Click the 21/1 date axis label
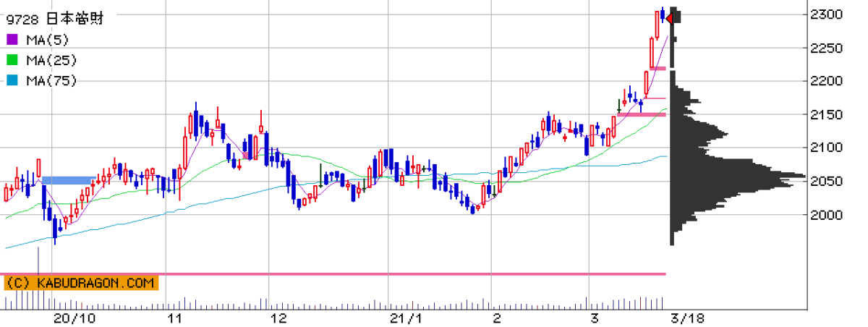This screenshot has height=327, width=868. [406, 318]
